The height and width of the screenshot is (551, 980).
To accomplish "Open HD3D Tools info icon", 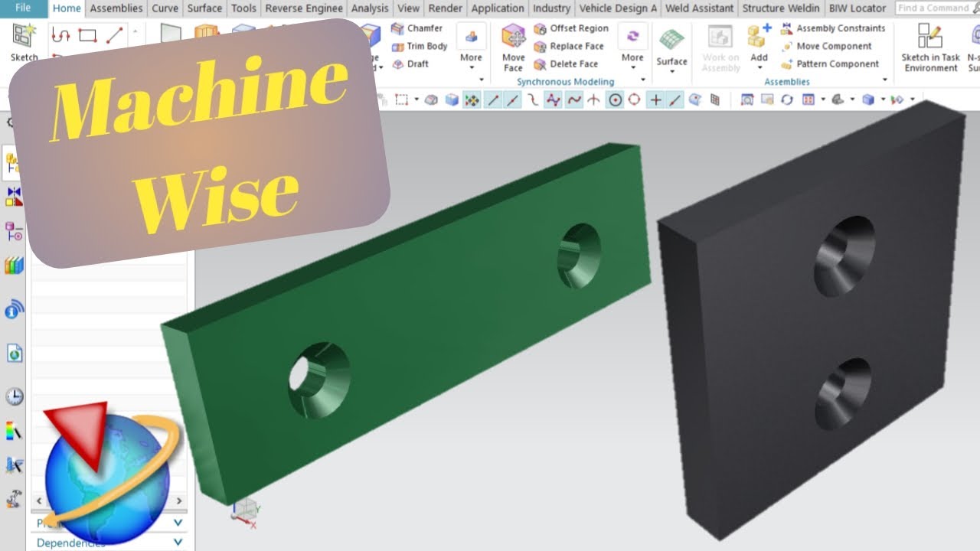I will click(14, 309).
